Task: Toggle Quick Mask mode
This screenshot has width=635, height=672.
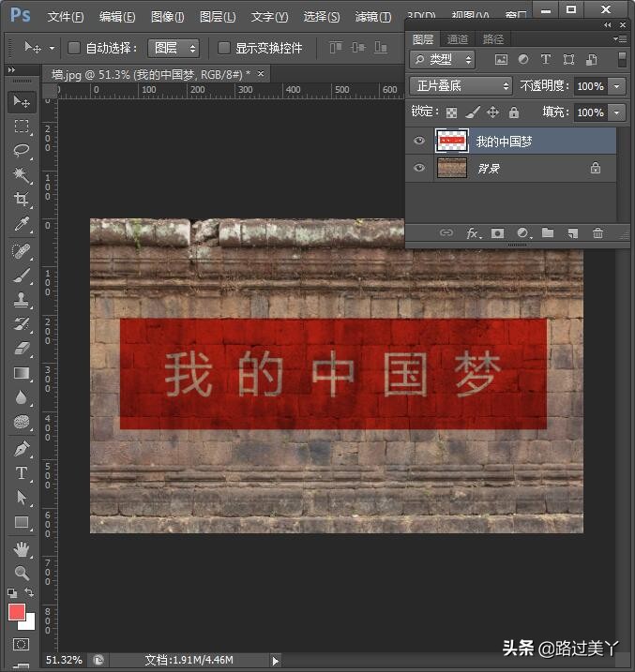Action: tap(21, 644)
